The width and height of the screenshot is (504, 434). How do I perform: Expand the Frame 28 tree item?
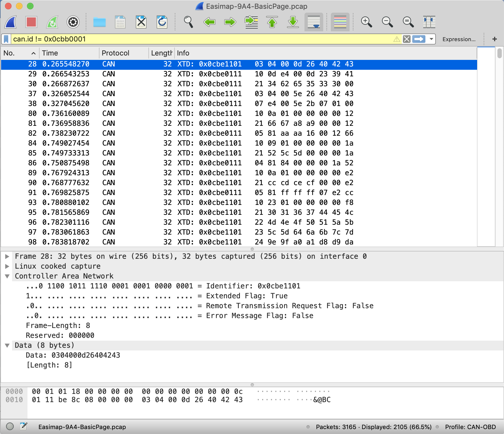(x=7, y=256)
